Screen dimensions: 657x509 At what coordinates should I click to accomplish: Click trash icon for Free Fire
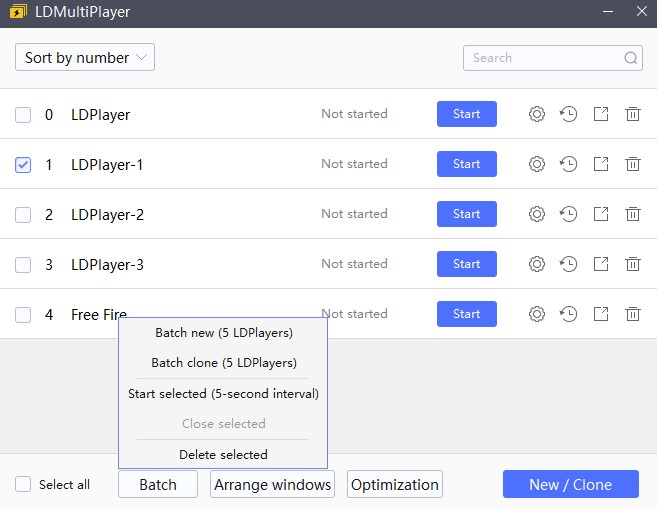[633, 314]
